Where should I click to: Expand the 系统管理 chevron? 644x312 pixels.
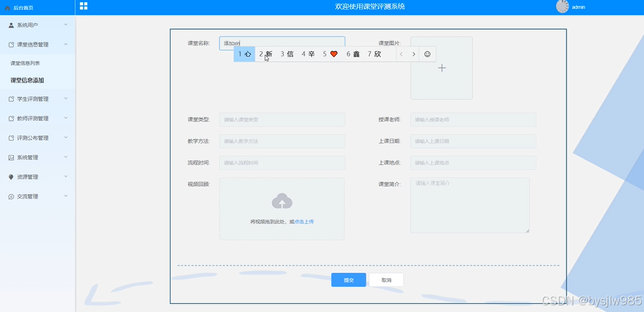point(66,157)
